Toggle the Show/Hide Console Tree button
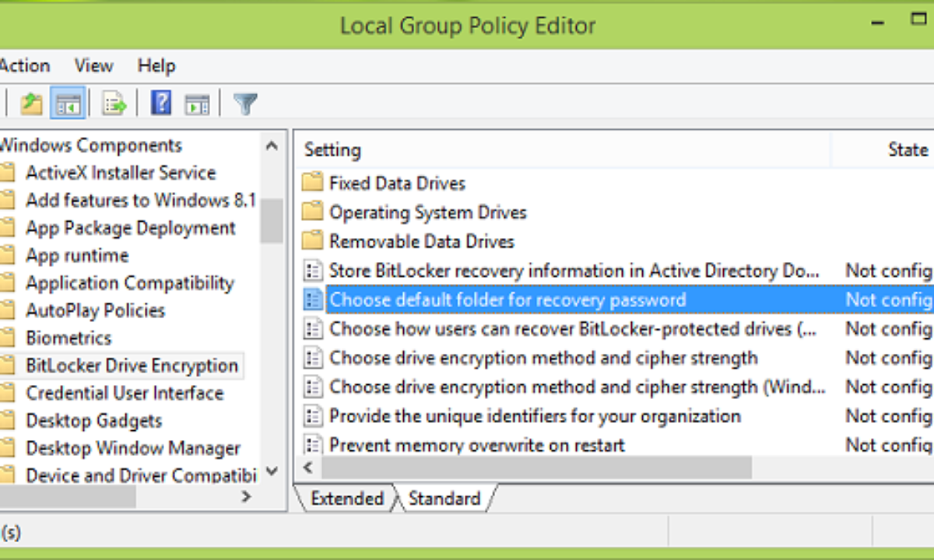The width and height of the screenshot is (934, 560). coord(68,103)
